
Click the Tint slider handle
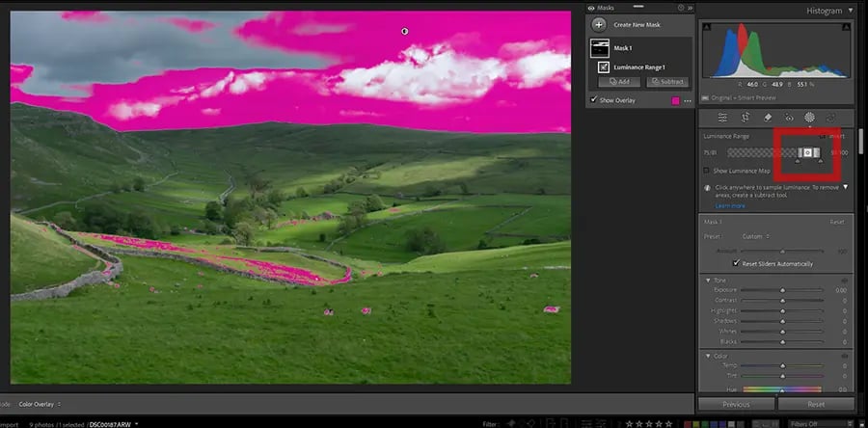pos(782,376)
